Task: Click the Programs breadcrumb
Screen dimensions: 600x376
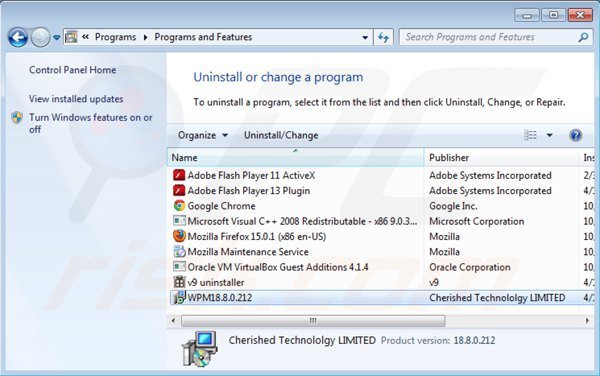Action: 115,37
